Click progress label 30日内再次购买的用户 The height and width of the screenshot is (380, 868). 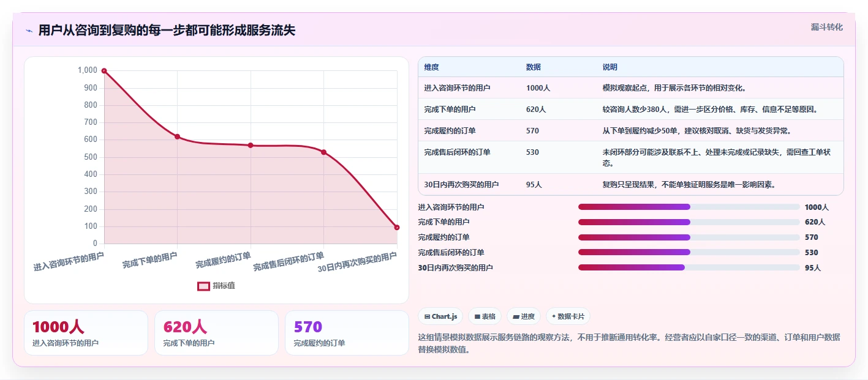[x=455, y=268]
